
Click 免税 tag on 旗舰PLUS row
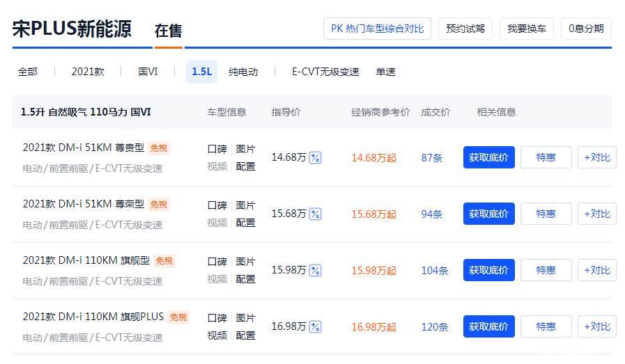coord(178,317)
